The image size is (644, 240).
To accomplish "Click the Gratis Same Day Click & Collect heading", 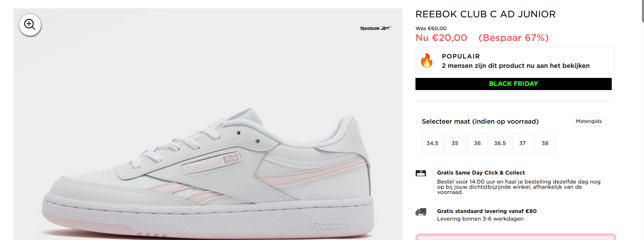I will (481, 172).
